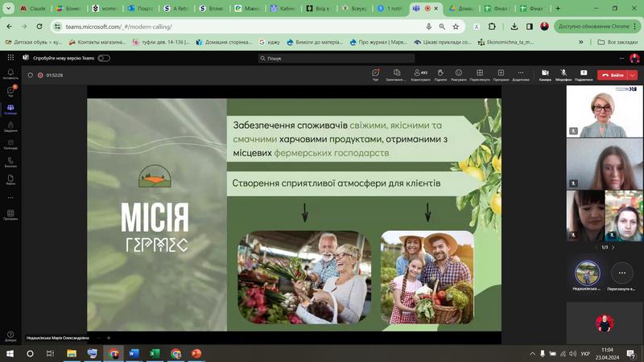The image size is (644, 362).
Task: Go back in browser history
Action: tap(10, 27)
